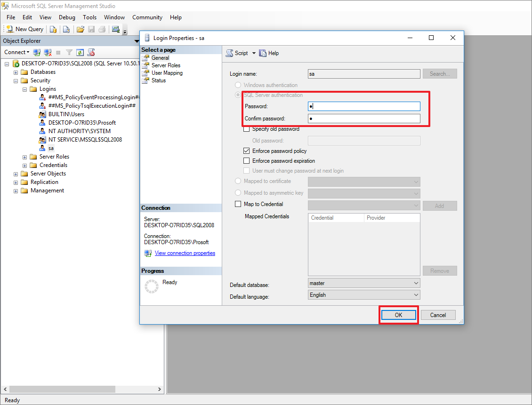Click the Database Engine Query icon

(x=53, y=29)
